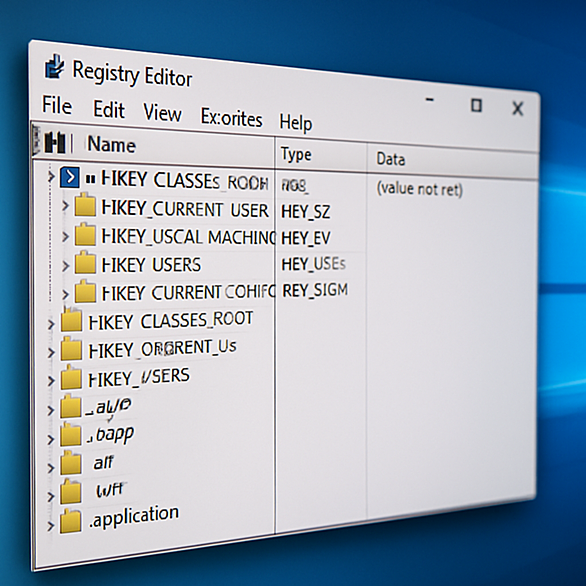Expand the HKEY USERS key
The image size is (586, 586).
click(65, 266)
